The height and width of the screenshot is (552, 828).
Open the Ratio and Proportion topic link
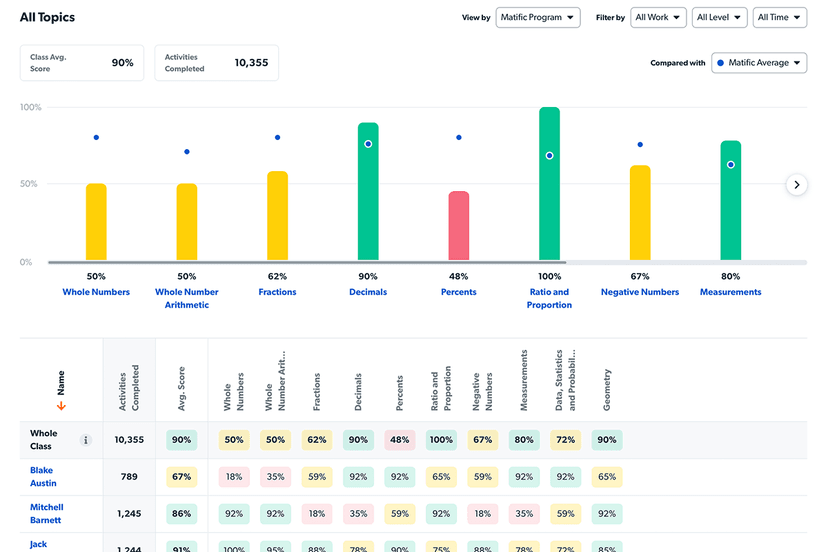pos(549,298)
